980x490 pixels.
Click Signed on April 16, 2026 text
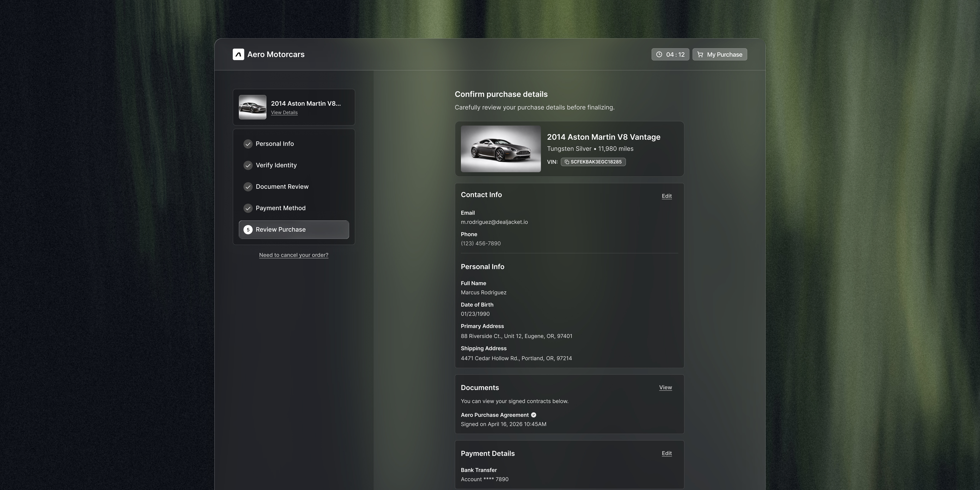(x=503, y=424)
